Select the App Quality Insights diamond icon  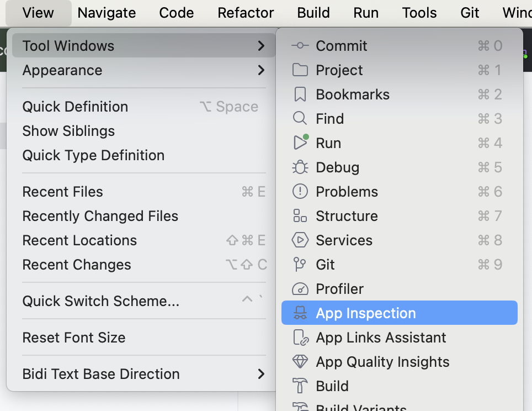point(300,362)
